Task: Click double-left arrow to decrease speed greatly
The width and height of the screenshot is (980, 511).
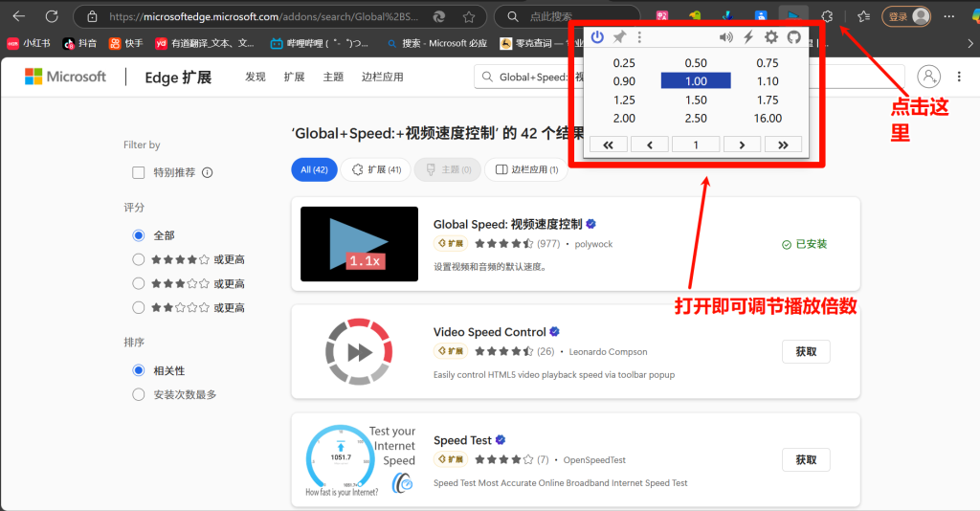Action: [x=608, y=144]
